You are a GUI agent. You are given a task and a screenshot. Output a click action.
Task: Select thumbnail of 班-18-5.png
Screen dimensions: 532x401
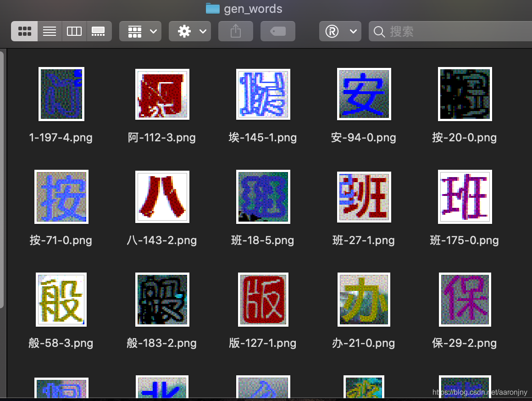(x=263, y=197)
